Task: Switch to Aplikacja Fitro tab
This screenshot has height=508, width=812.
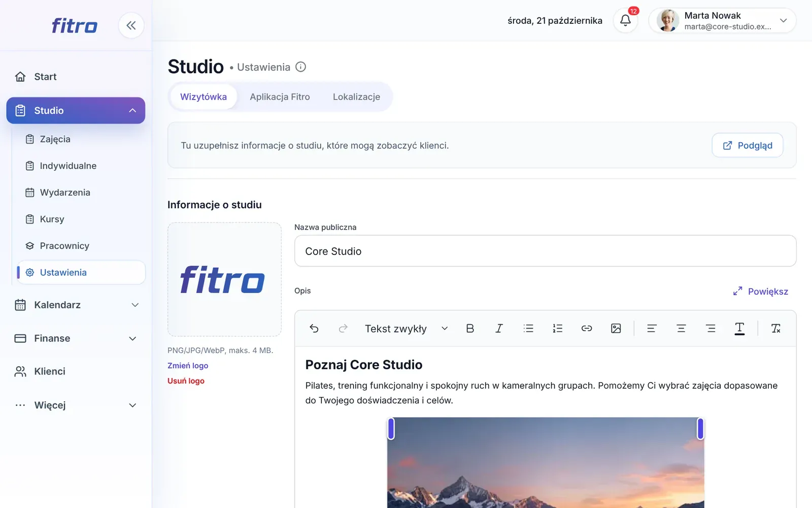Action: pyautogui.click(x=280, y=97)
